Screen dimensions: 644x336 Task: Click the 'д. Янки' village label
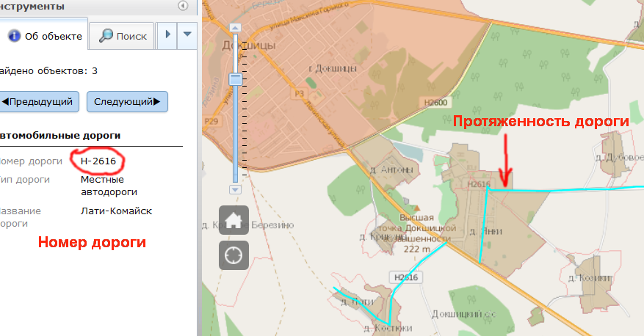(486, 231)
